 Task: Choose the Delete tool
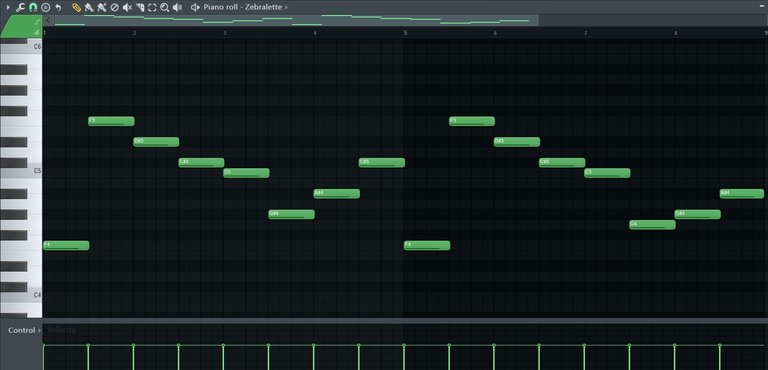(114, 7)
